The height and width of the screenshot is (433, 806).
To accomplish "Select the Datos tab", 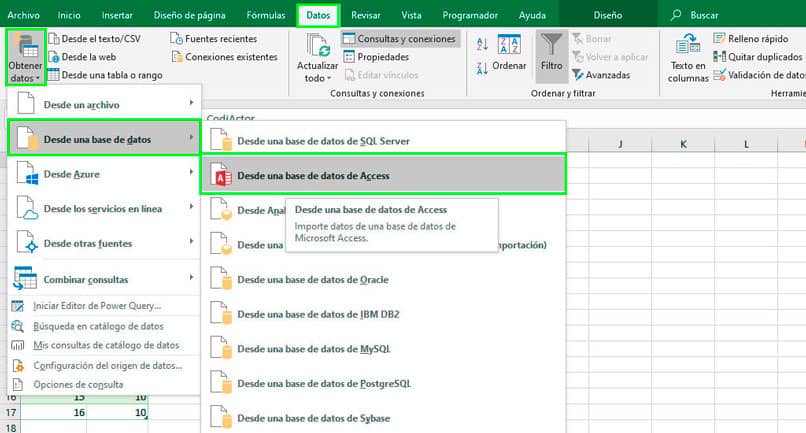I will pos(318,15).
